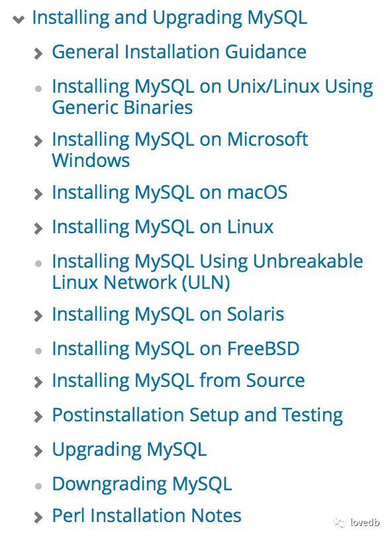Open Installing MySQL Using Unbreakable Linux Network link

pyautogui.click(x=207, y=272)
